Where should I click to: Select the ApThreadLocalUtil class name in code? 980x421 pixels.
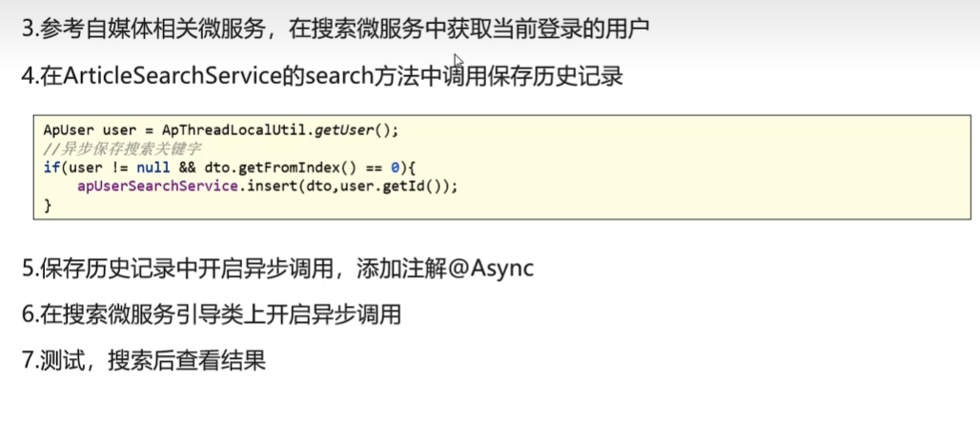pyautogui.click(x=235, y=130)
